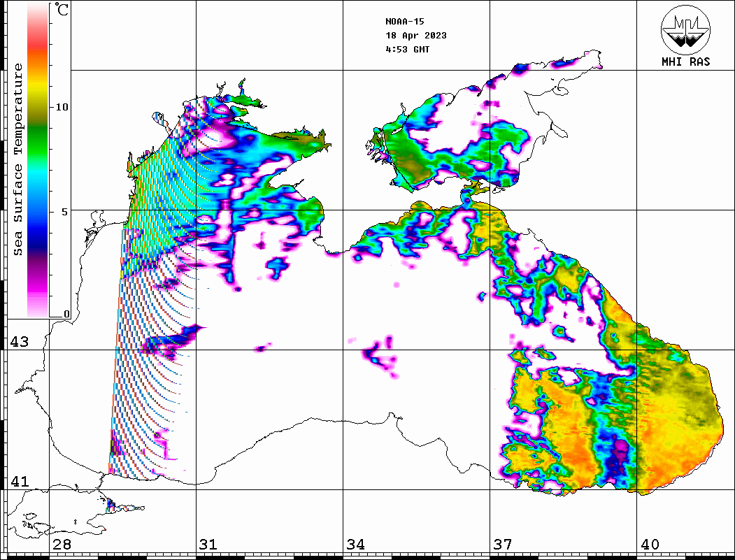Click longitude label '28'
The height and width of the screenshot is (560, 735).
pos(62,545)
